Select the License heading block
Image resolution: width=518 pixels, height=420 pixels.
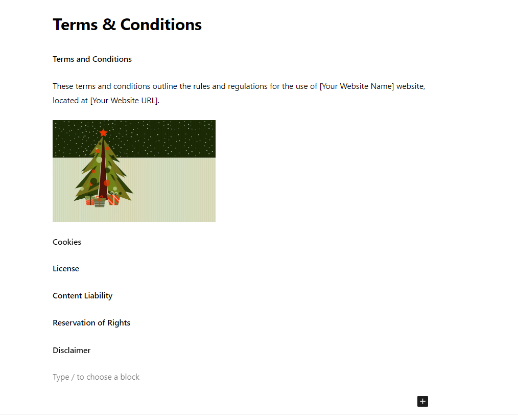(66, 269)
